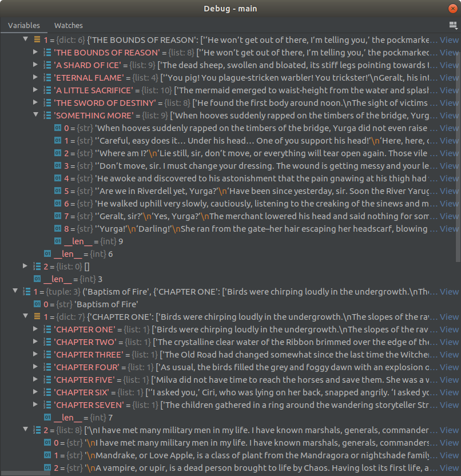Click the str icon of the 'Mandrake, or Love Apple' item
461x476 pixels.
pyautogui.click(x=47, y=455)
